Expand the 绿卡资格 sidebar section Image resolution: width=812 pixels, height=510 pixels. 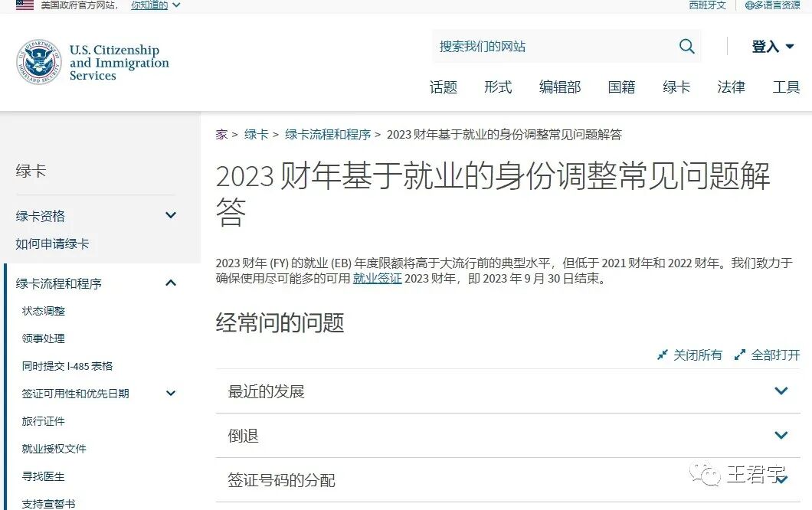[170, 215]
